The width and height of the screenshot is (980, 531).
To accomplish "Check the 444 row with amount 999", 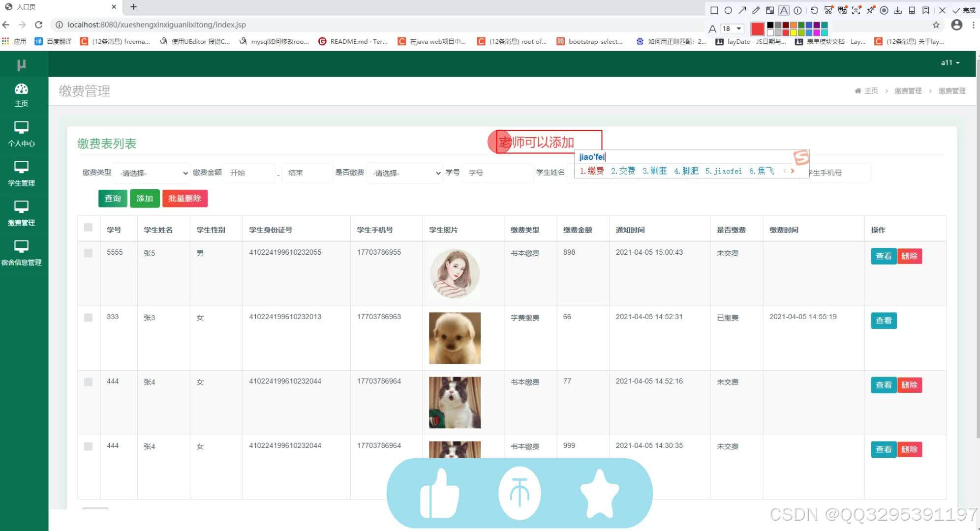I will tap(88, 446).
